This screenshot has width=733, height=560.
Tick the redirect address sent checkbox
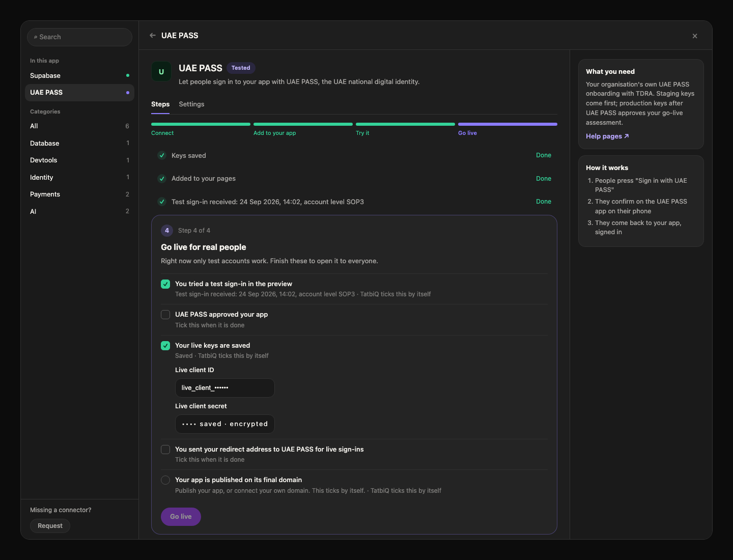(x=165, y=450)
